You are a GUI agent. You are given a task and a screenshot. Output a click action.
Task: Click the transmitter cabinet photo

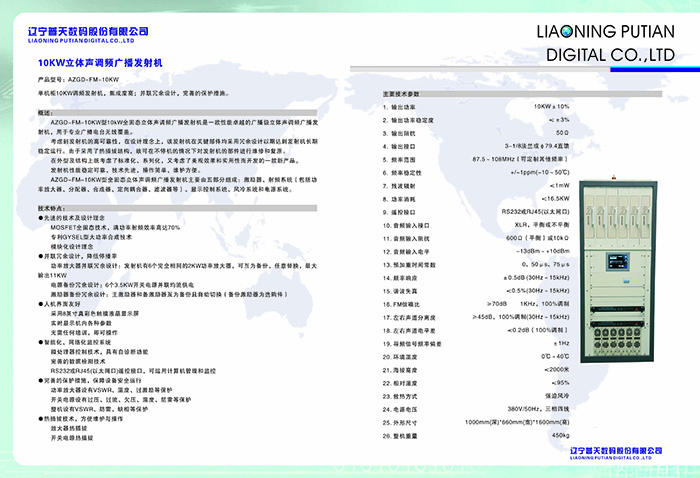click(618, 270)
